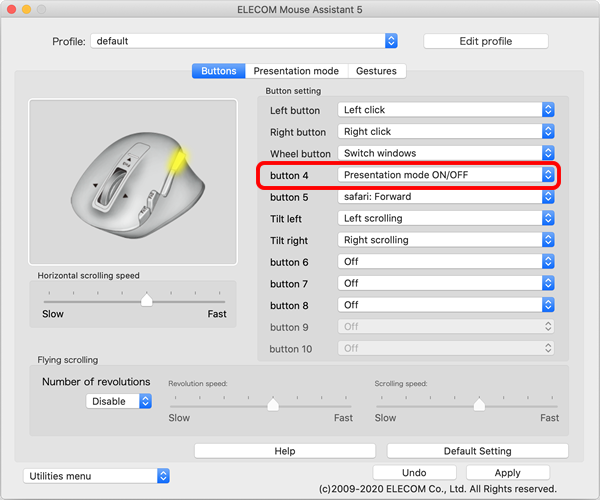Open the Gestures tab

[x=377, y=71]
